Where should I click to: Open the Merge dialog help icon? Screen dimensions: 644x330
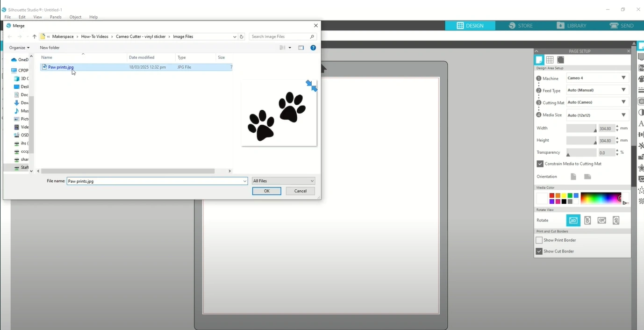tap(313, 48)
